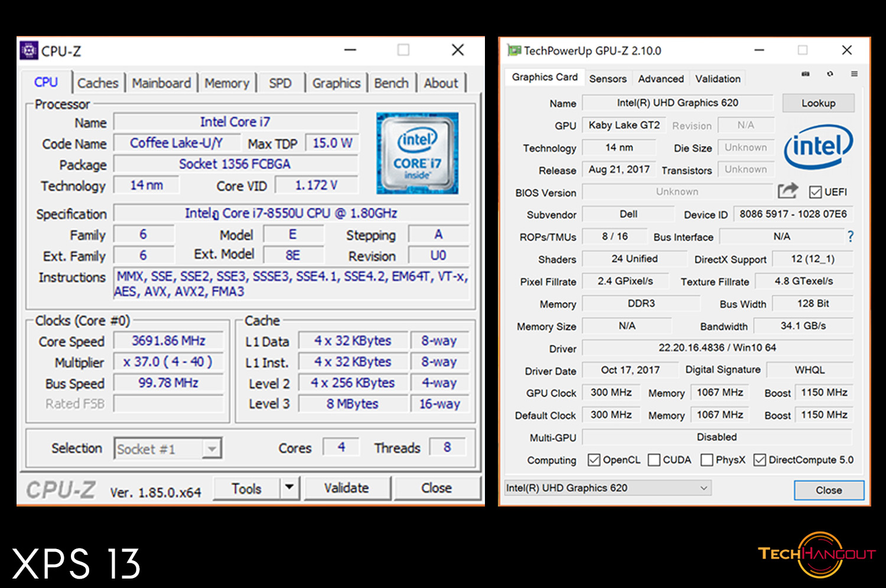Click the GPU-Z title bar app icon
Viewport: 886px width, 588px height.
pos(514,50)
